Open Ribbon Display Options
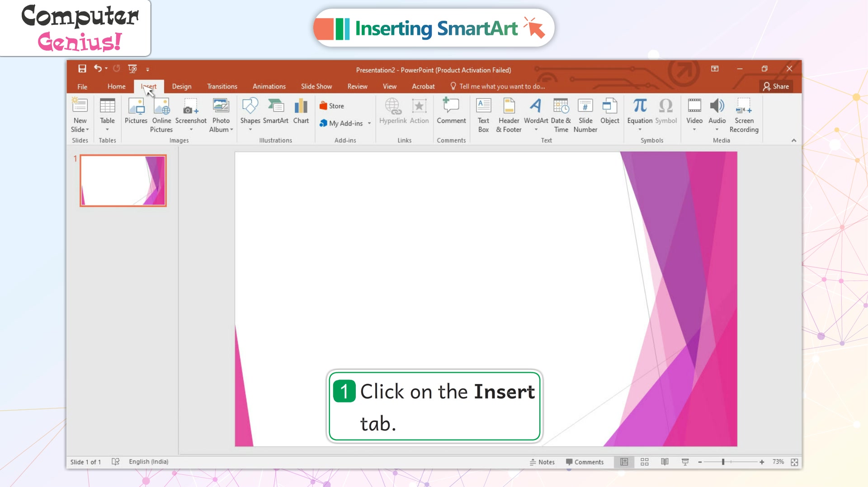 tap(715, 69)
